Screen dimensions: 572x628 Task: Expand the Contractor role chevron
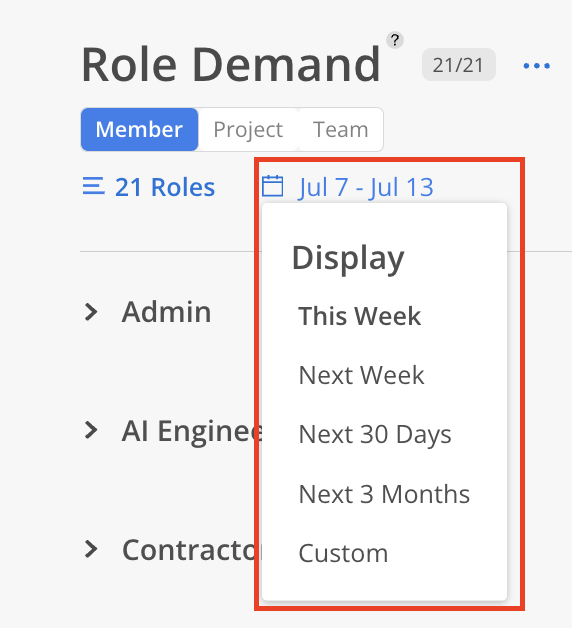tap(91, 549)
